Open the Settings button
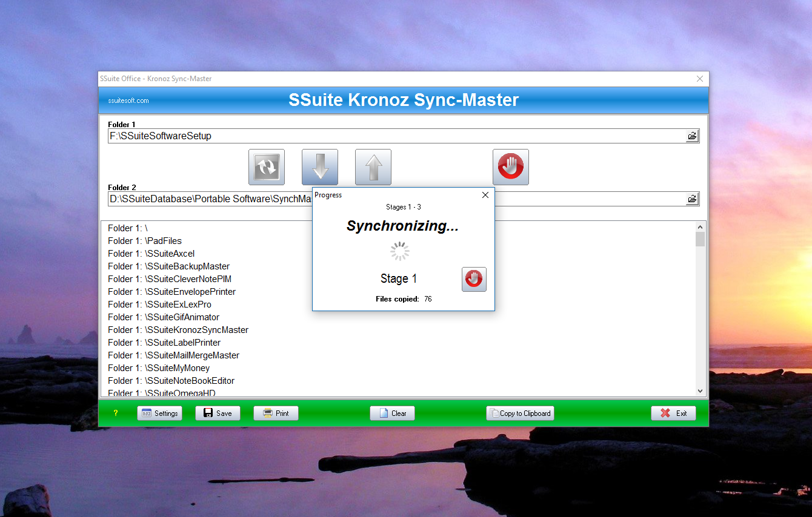Image resolution: width=812 pixels, height=517 pixels. click(x=160, y=413)
